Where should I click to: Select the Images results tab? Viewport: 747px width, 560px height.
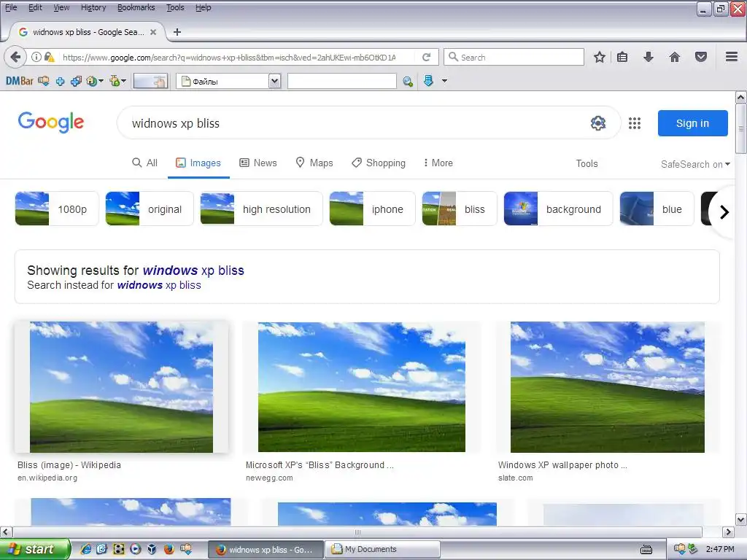point(198,163)
